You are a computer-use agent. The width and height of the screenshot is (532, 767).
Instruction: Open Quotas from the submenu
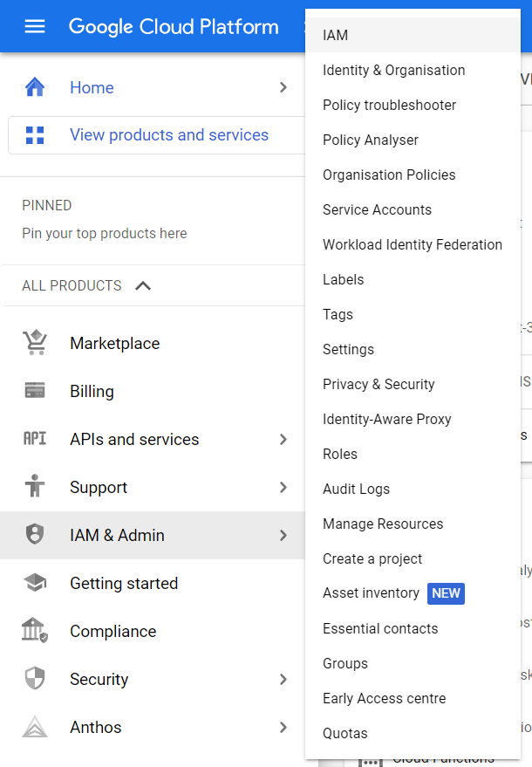(345, 733)
